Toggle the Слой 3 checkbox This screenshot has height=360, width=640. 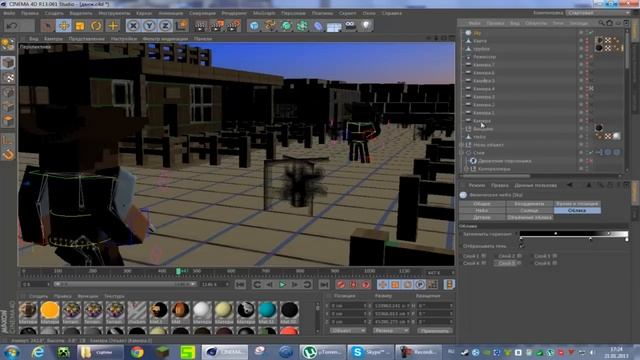(x=555, y=256)
